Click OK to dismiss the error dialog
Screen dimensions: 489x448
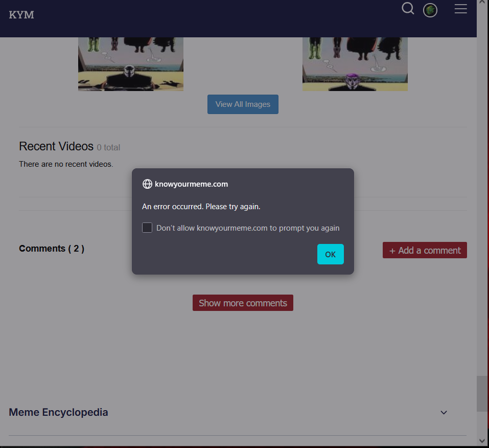pos(330,254)
